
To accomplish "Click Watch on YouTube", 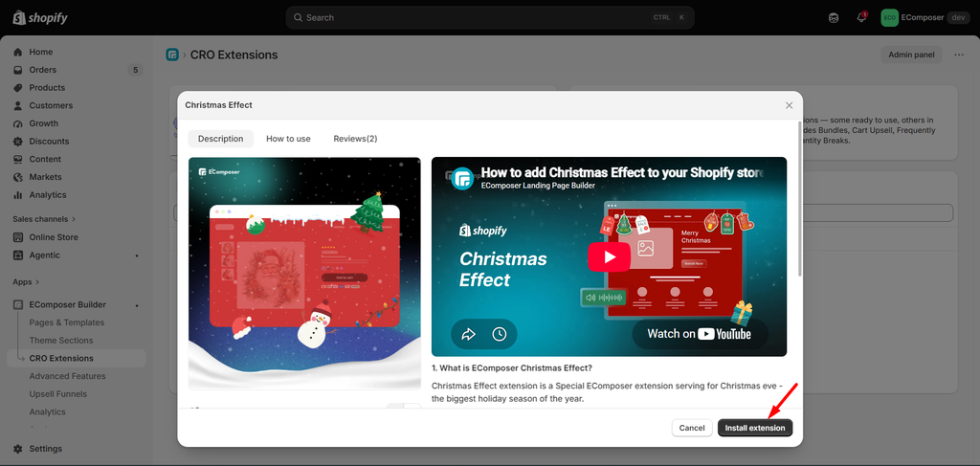I will tap(700, 334).
